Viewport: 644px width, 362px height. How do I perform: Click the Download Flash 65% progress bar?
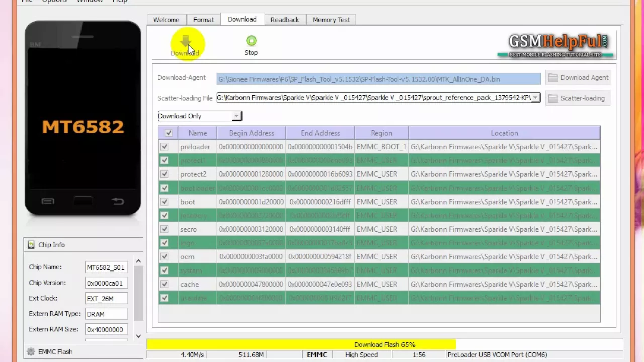click(385, 344)
